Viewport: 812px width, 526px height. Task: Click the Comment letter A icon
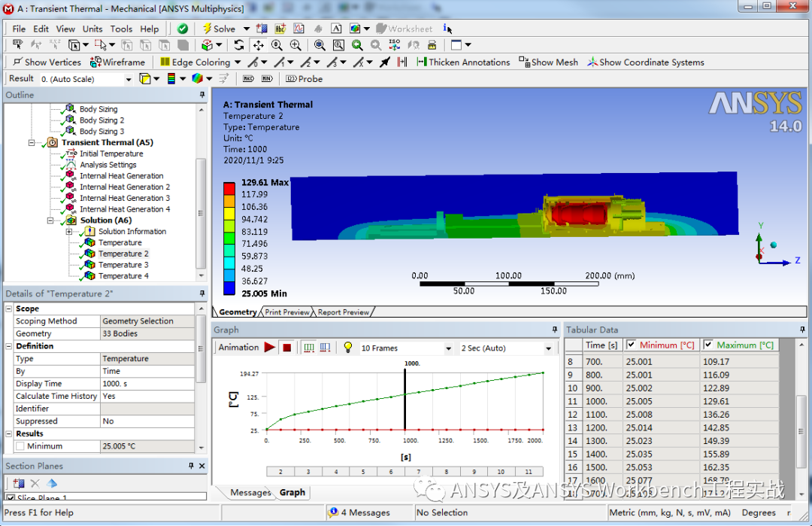pos(336,29)
